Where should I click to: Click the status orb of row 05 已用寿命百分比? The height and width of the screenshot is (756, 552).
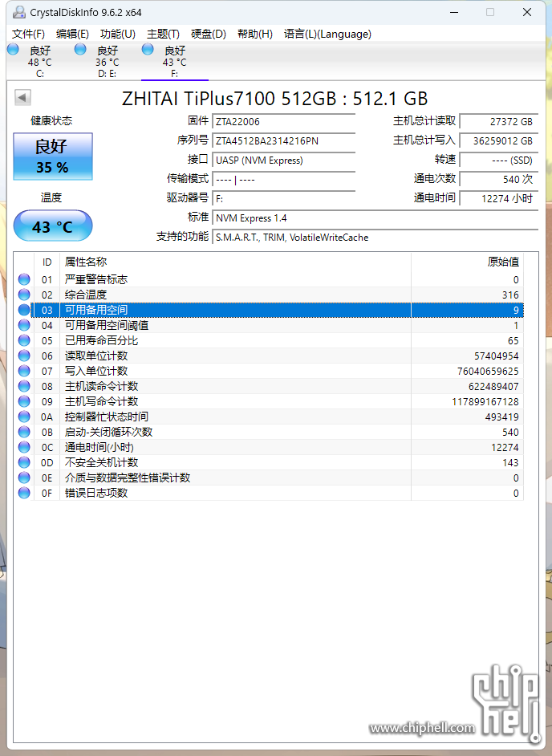point(24,340)
